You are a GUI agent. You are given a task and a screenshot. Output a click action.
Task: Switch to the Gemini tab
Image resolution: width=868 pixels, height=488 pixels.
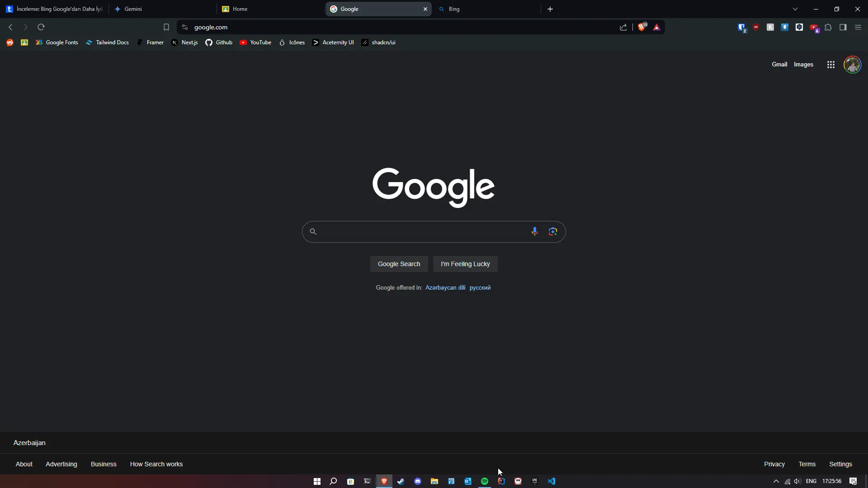coord(163,9)
